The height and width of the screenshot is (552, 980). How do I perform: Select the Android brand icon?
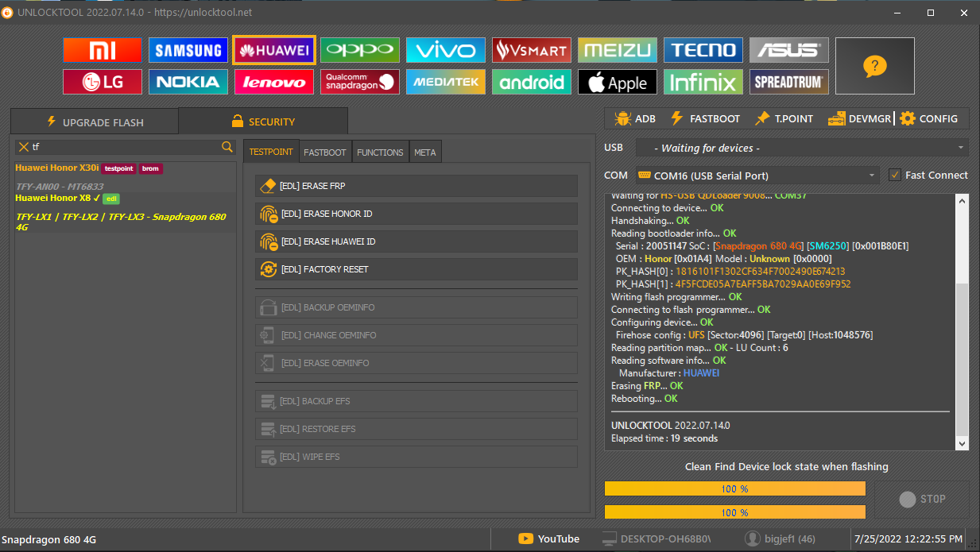[x=532, y=82]
